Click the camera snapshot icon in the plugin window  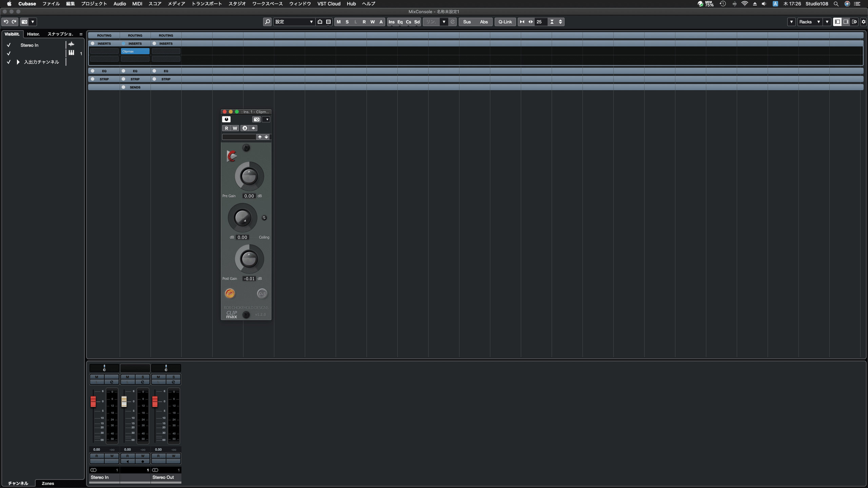coord(257,119)
